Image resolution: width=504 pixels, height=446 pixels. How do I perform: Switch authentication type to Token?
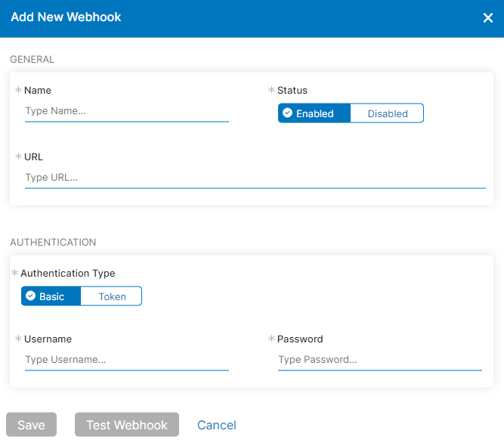(x=111, y=296)
